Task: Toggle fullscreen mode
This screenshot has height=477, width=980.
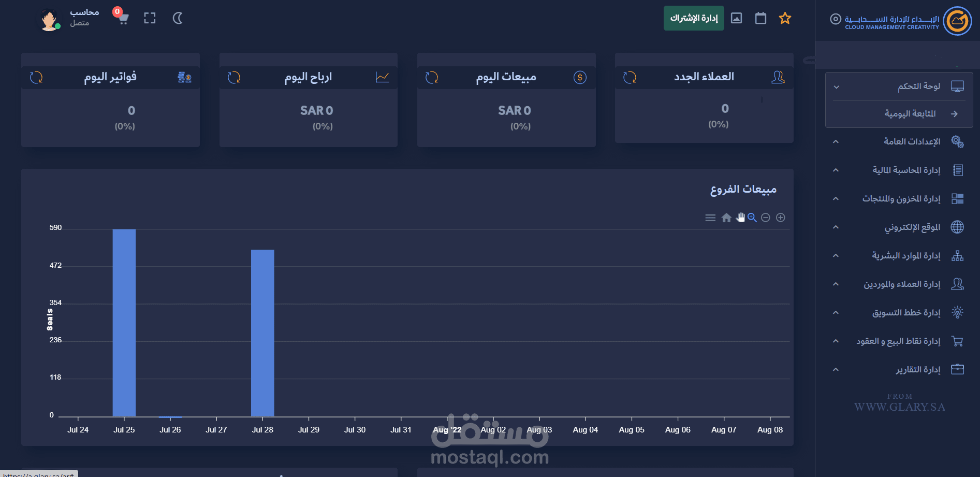Action: 150,18
